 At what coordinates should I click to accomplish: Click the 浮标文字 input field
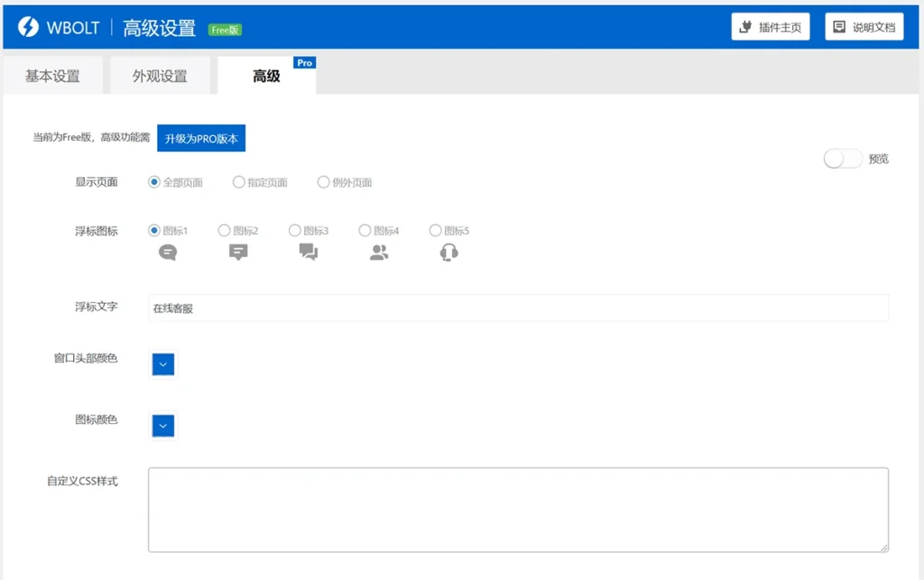pos(518,308)
